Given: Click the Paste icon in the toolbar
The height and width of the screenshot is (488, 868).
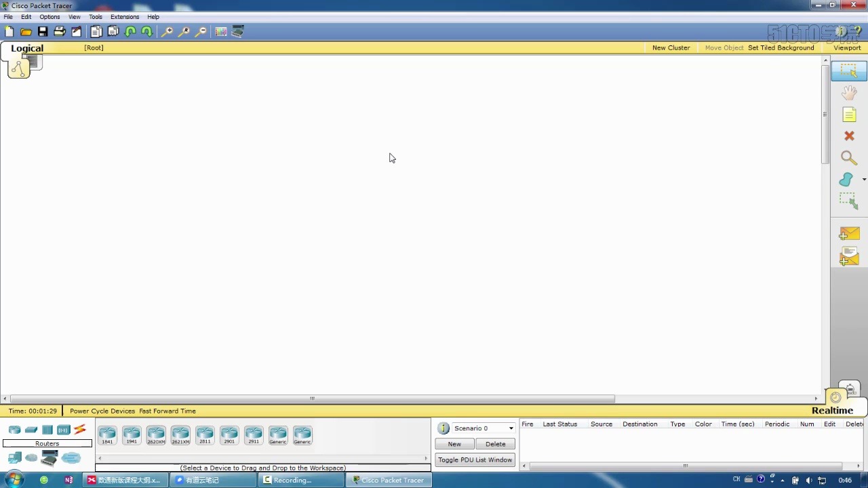Looking at the screenshot, I should (x=113, y=32).
